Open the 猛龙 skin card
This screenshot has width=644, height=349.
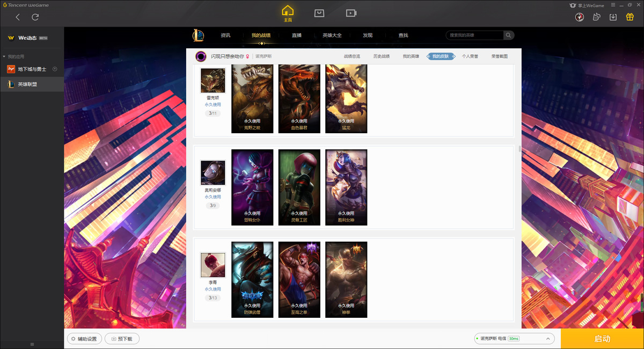pos(346,99)
